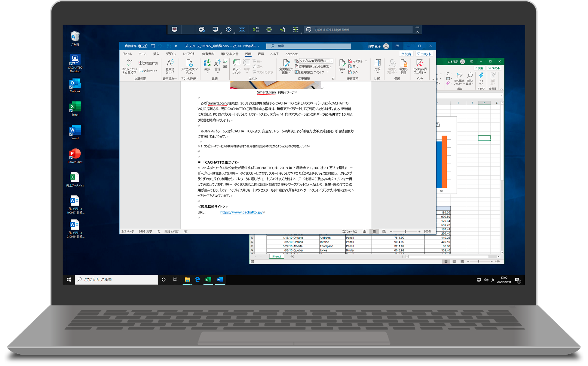Click the Ideas (アイデア) icon in Excel
This screenshot has width=588, height=366.
tap(481, 79)
